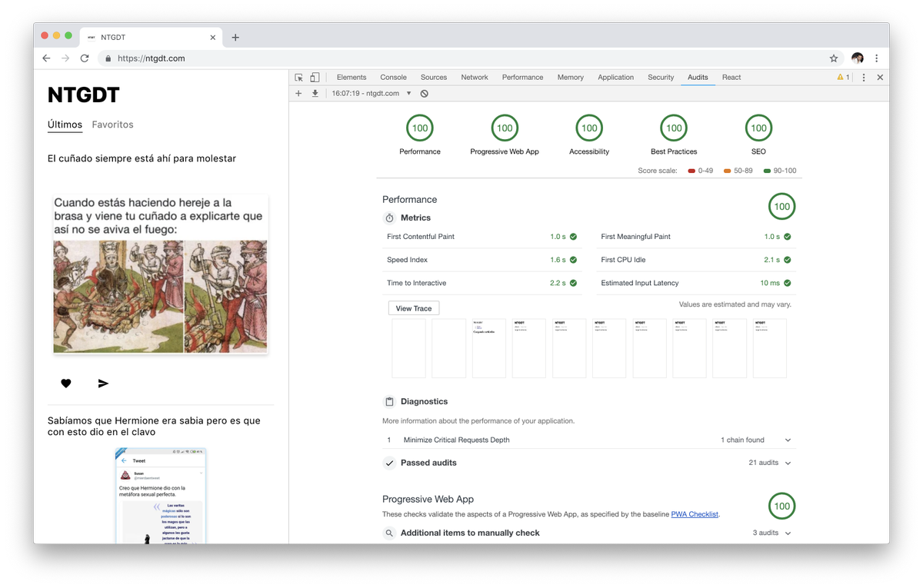Bookmark this page with the star icon
923x588 pixels.
pos(833,58)
